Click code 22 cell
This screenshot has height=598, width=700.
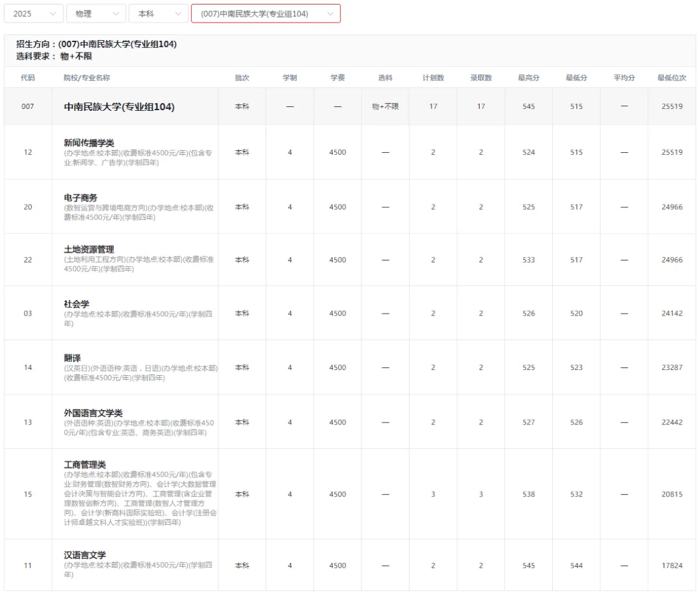tap(28, 260)
